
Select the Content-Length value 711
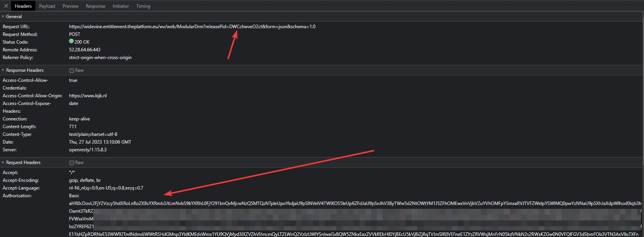click(x=72, y=127)
